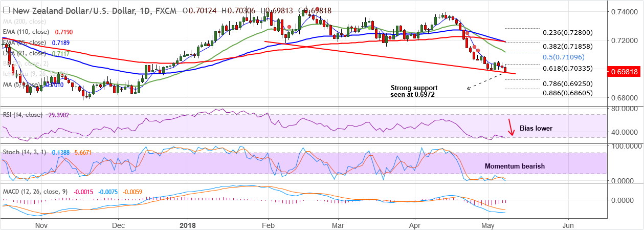Show the hidden MA (200, close) indicator
Image resolution: width=644 pixels, height=230 pixels.
[x=25, y=22]
